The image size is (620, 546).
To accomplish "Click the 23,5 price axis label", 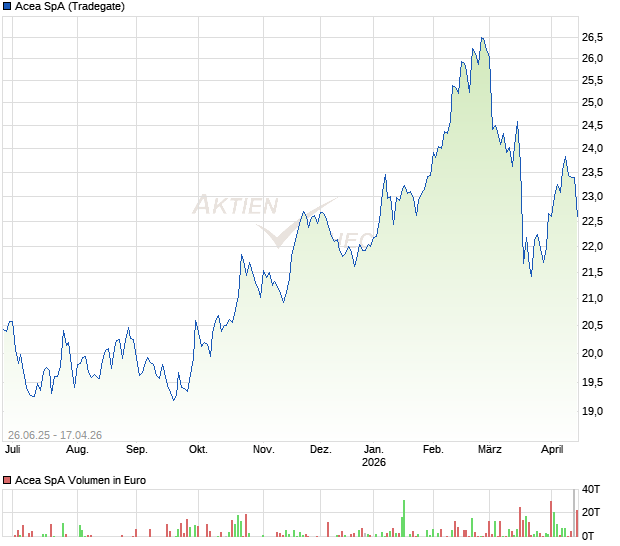I will pos(592,172).
